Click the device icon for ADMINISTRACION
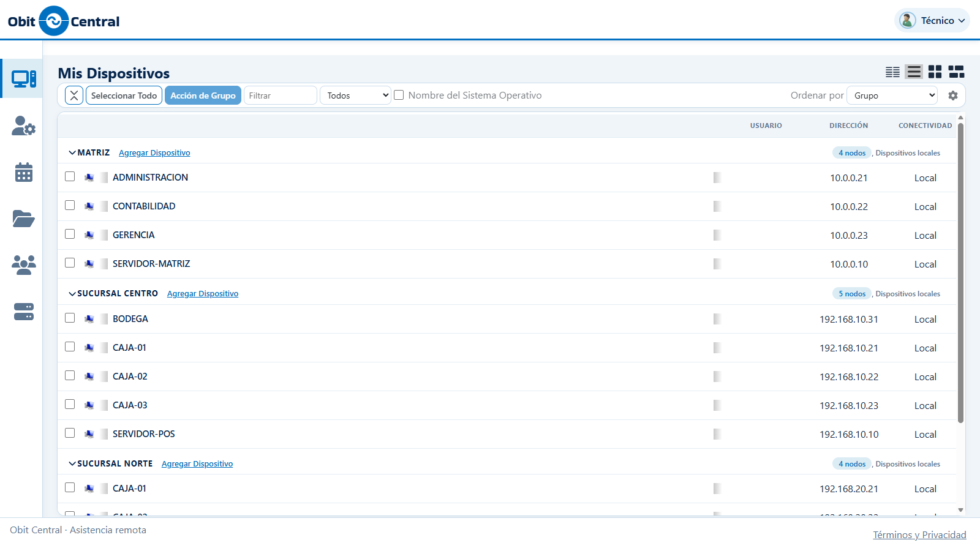This screenshot has width=980, height=551. pyautogui.click(x=89, y=178)
